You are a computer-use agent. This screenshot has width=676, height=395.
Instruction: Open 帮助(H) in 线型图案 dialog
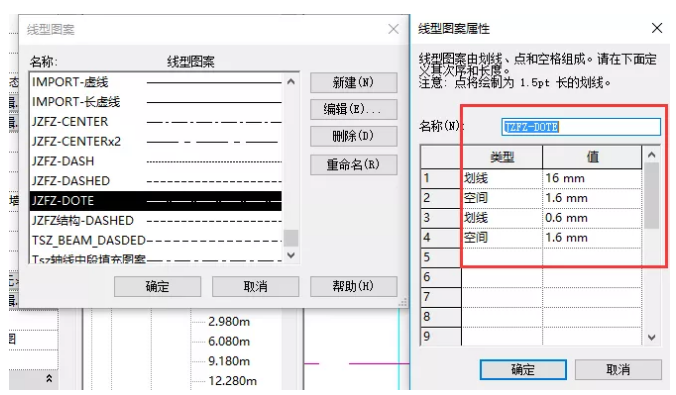click(x=354, y=286)
